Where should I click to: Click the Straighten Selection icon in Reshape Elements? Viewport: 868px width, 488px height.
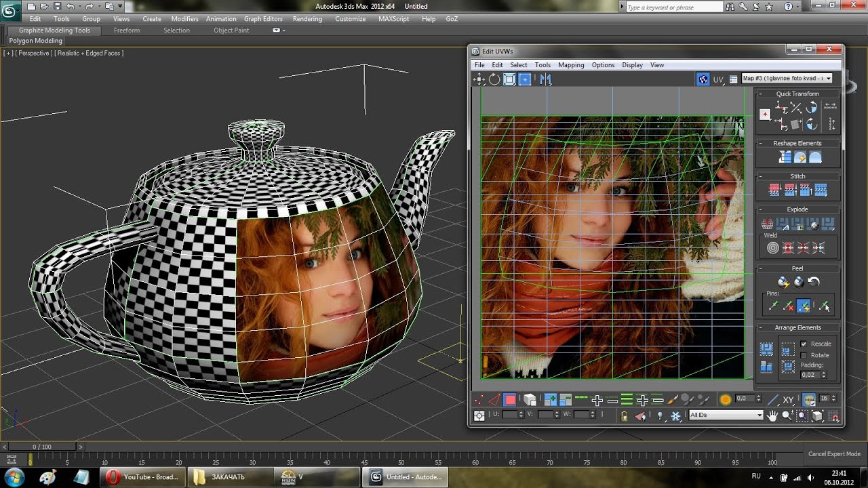[x=785, y=157]
